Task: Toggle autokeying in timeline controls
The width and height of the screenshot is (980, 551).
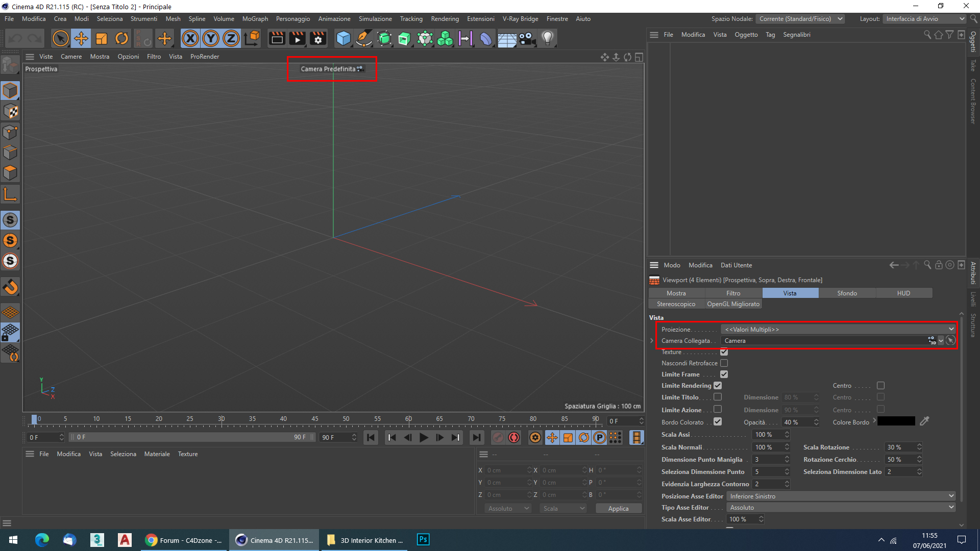Action: [514, 437]
